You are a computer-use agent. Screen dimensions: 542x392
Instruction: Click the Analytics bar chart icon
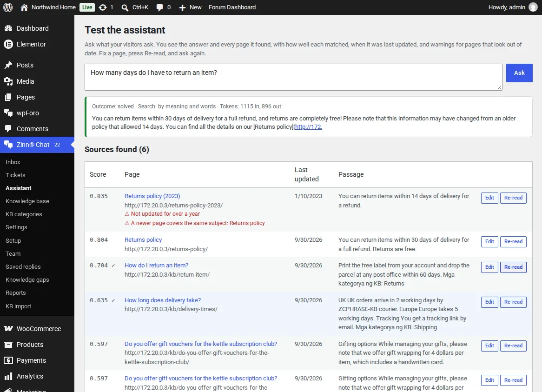coord(8,376)
